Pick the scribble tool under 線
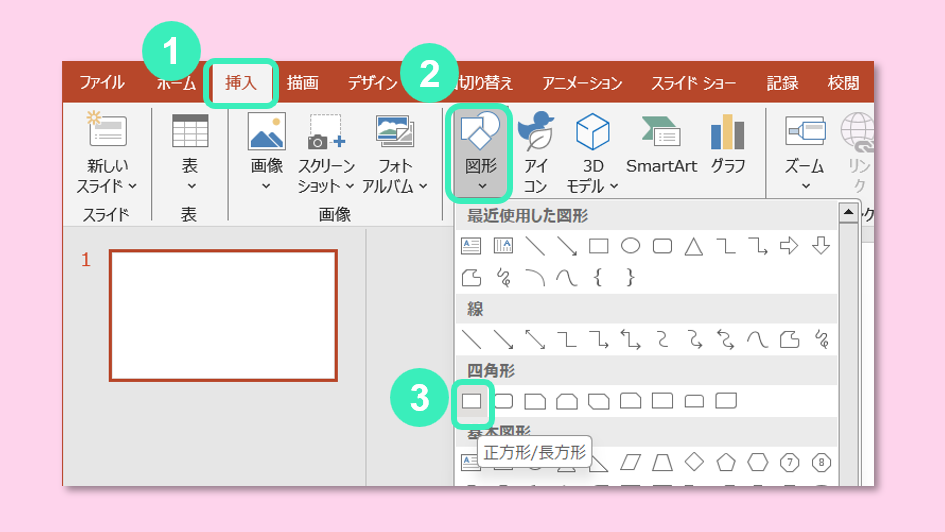This screenshot has height=532, width=945. tap(821, 340)
